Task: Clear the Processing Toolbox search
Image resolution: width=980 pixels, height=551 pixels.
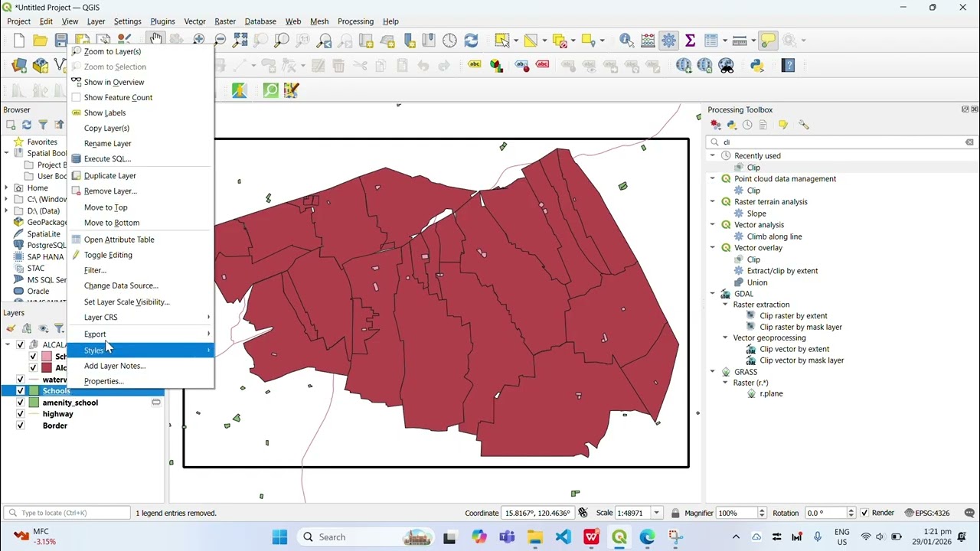Action: tap(969, 142)
